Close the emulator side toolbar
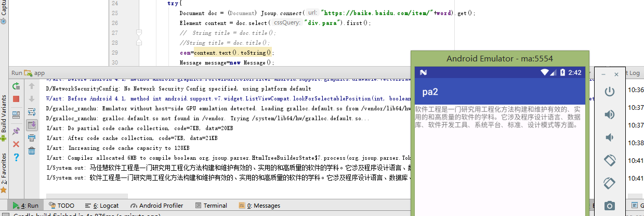The image size is (644, 216). 616,74
